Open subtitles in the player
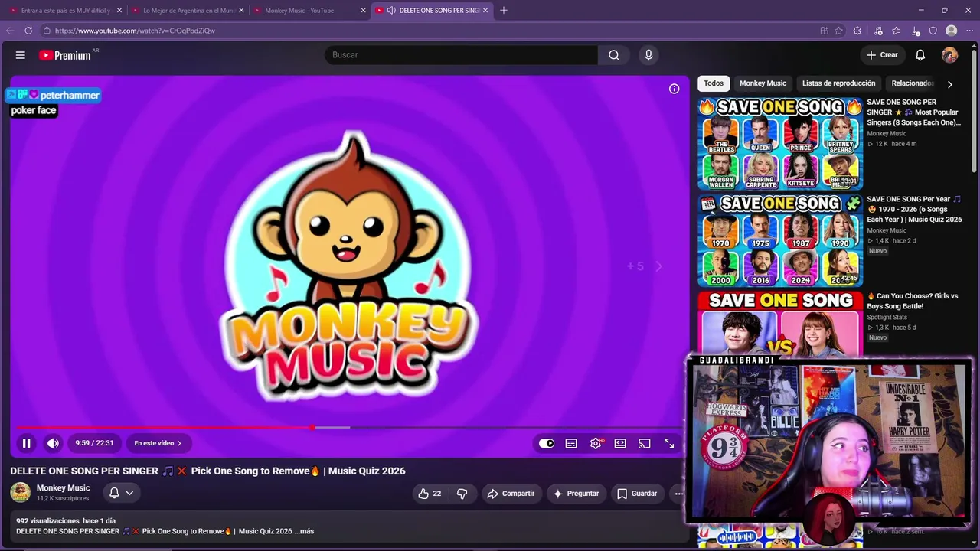The width and height of the screenshot is (980, 551). pos(571,443)
